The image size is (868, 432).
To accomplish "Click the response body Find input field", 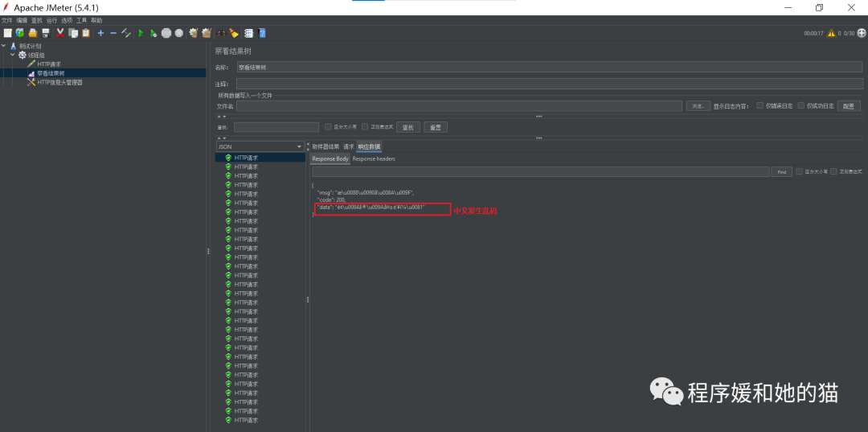I will (540, 171).
